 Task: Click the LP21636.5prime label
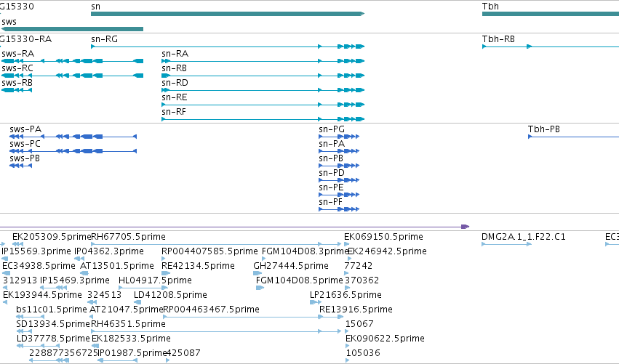click(346, 295)
